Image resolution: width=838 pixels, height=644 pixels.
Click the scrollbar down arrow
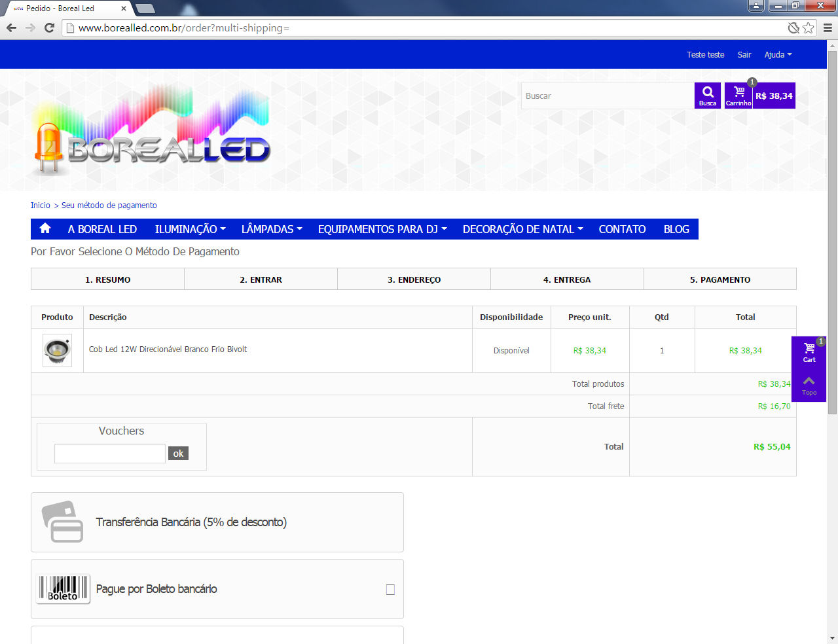coord(832,638)
